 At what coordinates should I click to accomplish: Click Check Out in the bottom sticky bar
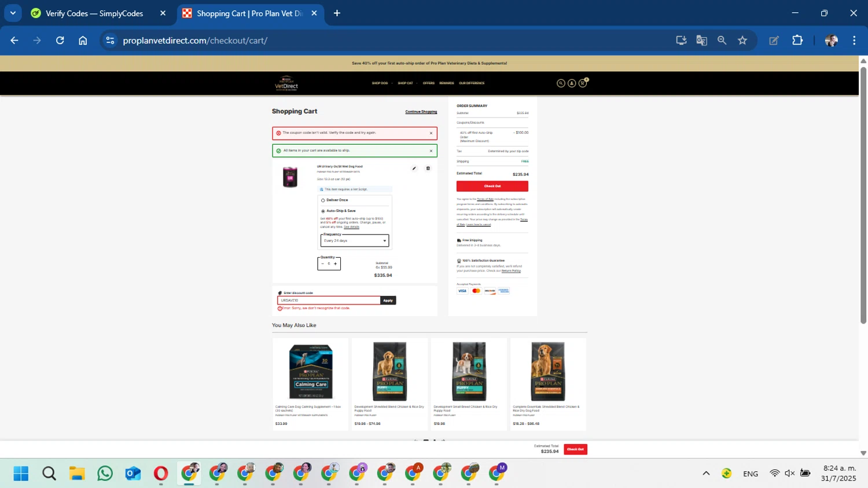575,449
